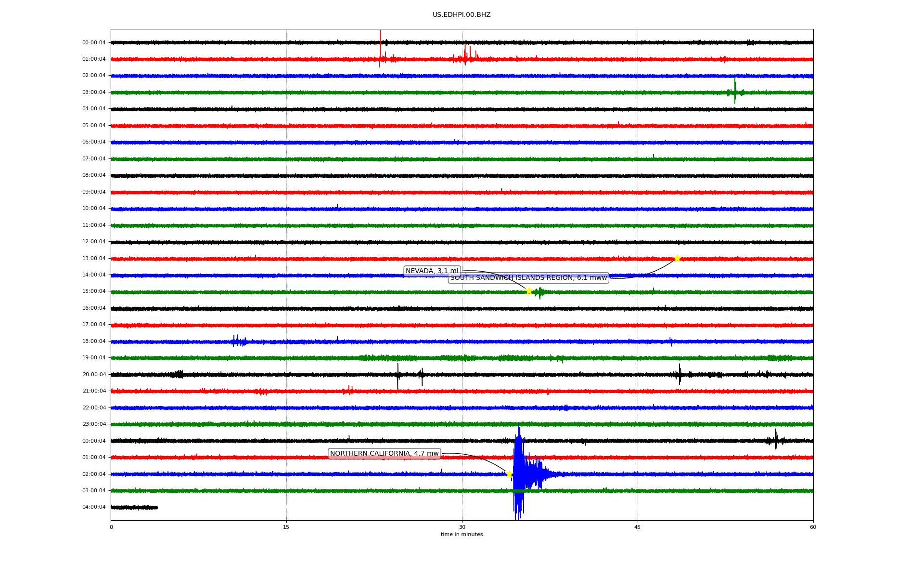Click the 06:00:04 time label
924x578 pixels.
94,142
